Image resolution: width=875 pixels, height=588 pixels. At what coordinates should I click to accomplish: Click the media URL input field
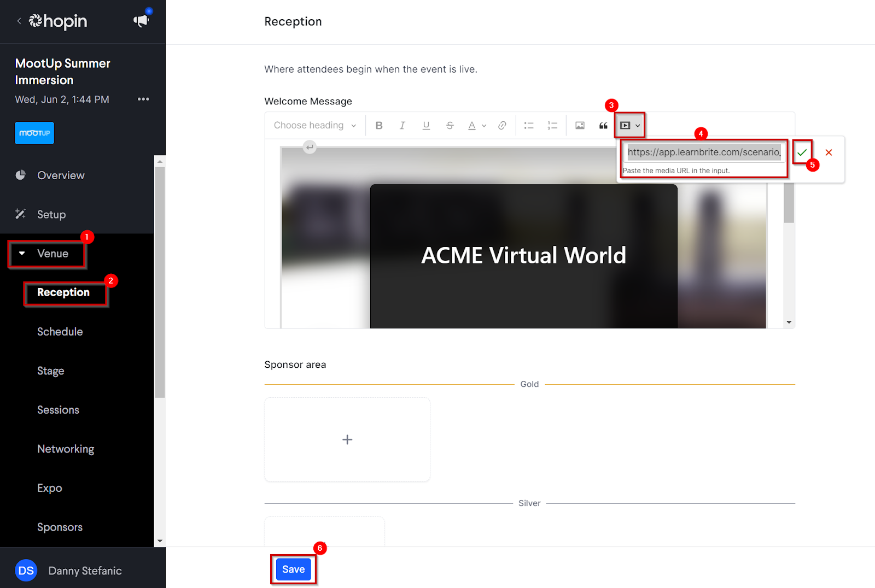coord(704,152)
